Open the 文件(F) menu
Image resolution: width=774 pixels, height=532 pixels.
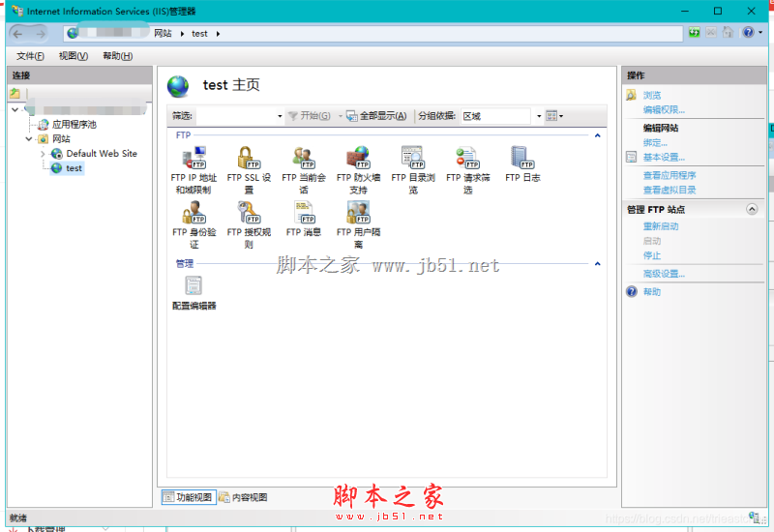(x=30, y=56)
